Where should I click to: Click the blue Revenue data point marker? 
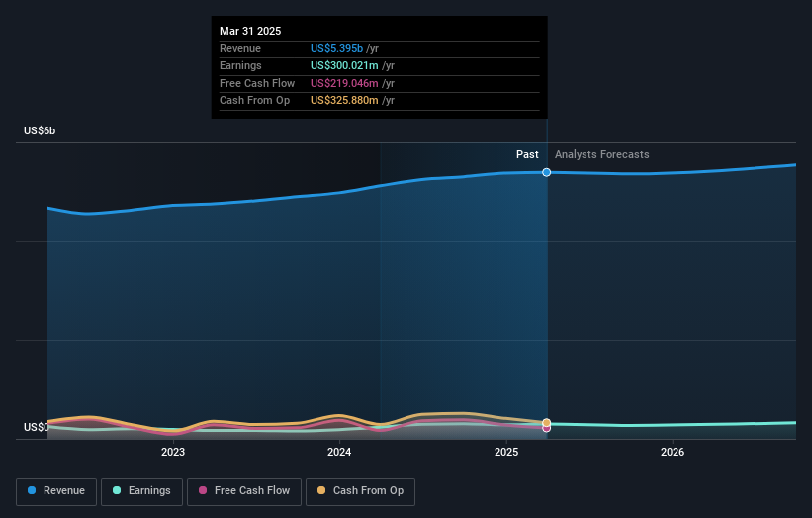tap(546, 172)
